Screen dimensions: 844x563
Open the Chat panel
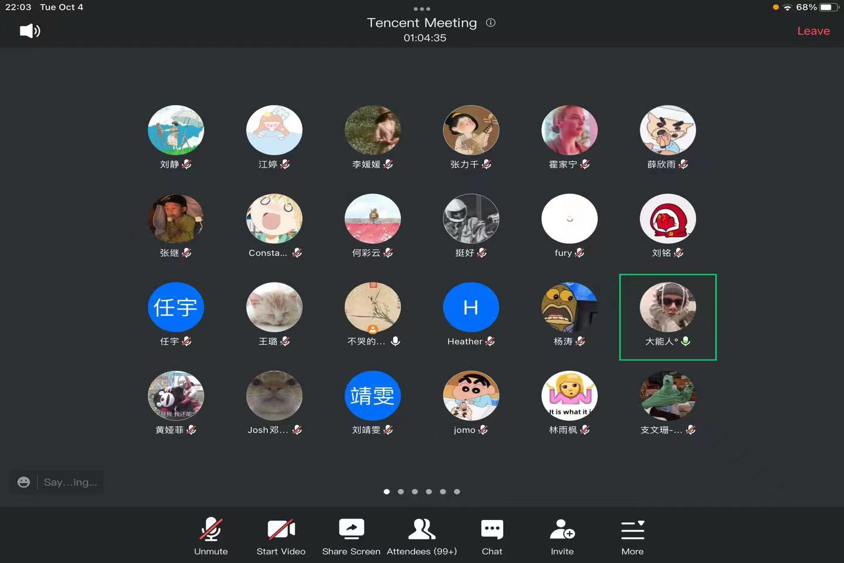pos(492,536)
